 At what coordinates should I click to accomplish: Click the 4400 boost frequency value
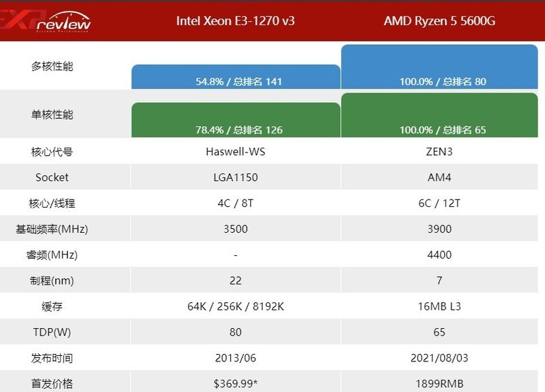[439, 255]
